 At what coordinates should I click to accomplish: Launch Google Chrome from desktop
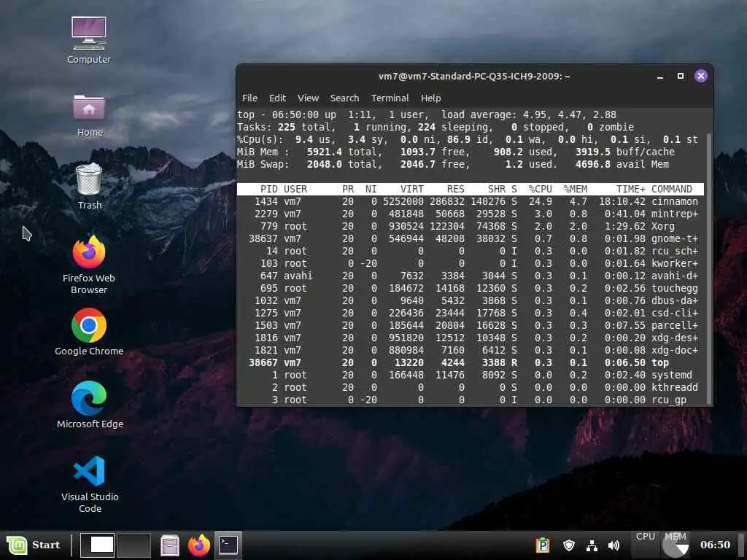pyautogui.click(x=89, y=332)
